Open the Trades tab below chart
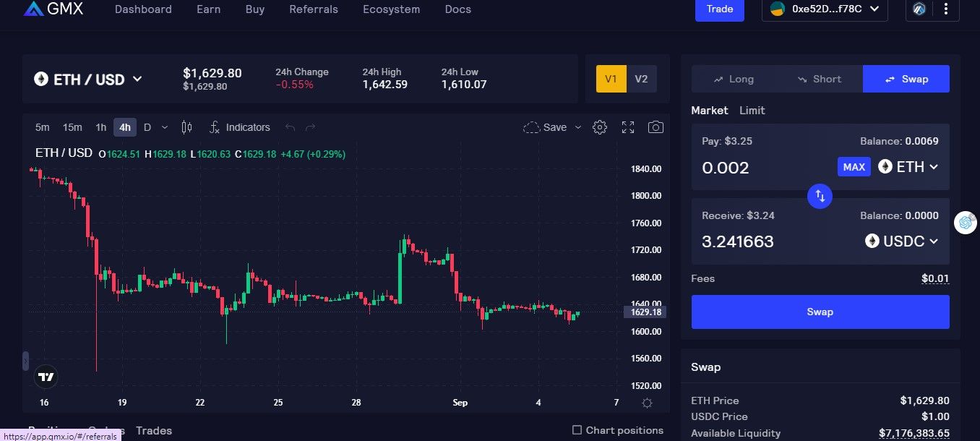 (154, 431)
